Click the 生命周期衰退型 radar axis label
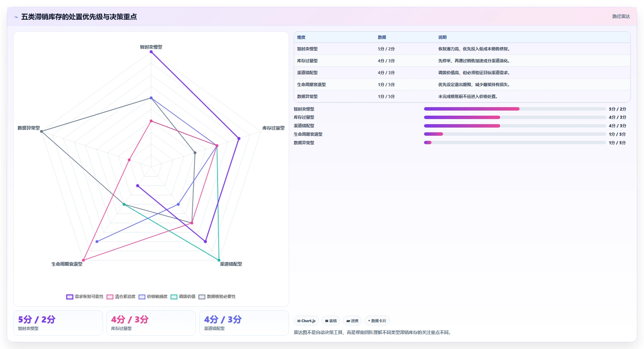 tap(67, 264)
